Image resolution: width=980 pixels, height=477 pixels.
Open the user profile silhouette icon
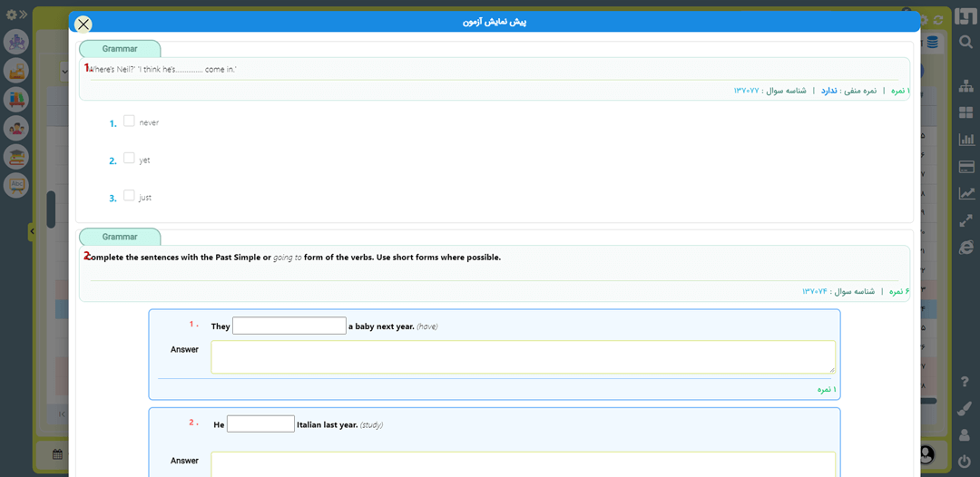pyautogui.click(x=965, y=435)
